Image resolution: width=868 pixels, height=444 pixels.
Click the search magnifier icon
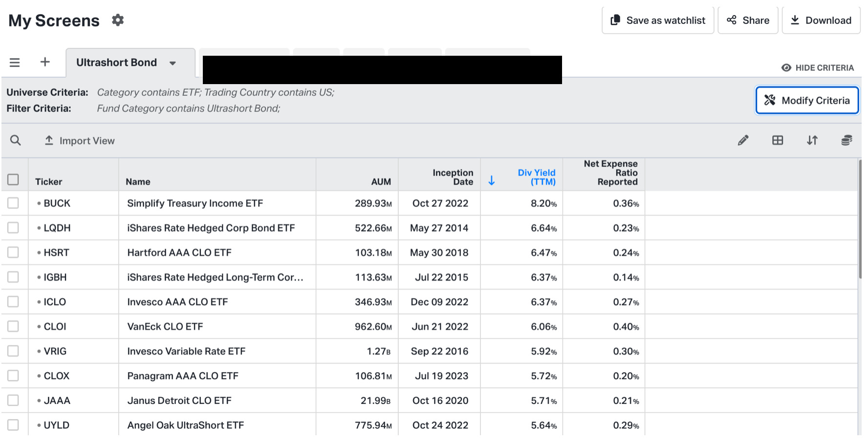(16, 140)
